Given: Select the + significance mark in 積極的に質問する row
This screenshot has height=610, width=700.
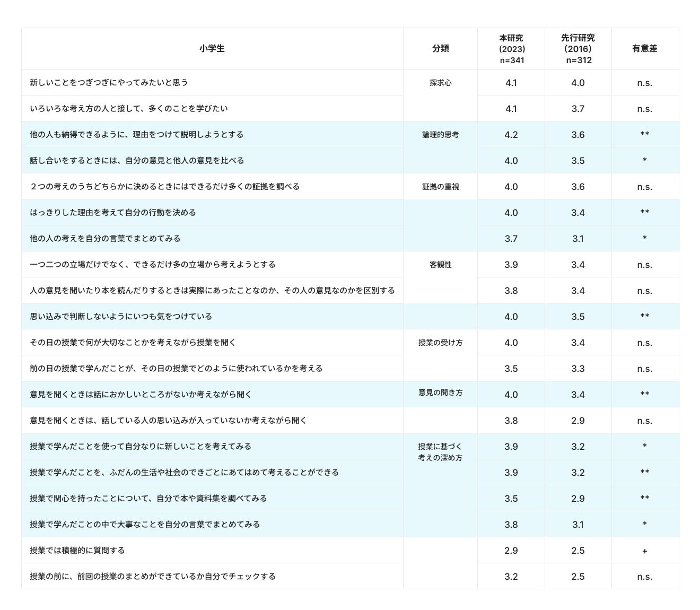Looking at the screenshot, I should pyautogui.click(x=645, y=551).
